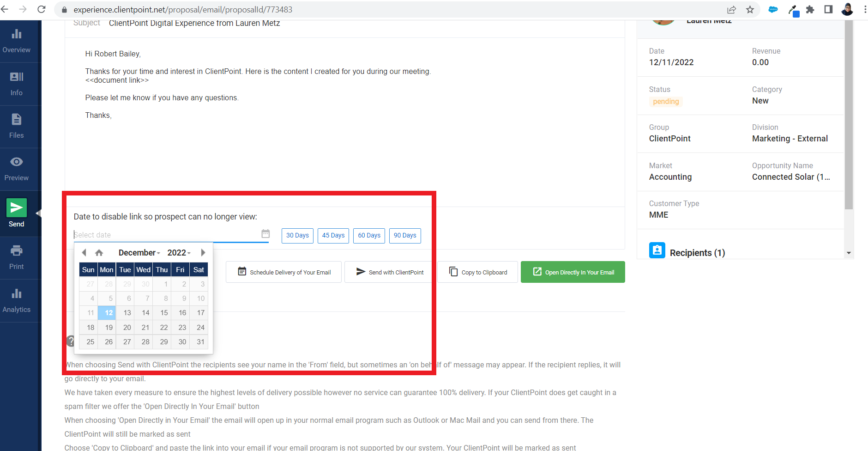Image resolution: width=868 pixels, height=451 pixels.
Task: Select December 16 in calendar
Action: coord(181,313)
